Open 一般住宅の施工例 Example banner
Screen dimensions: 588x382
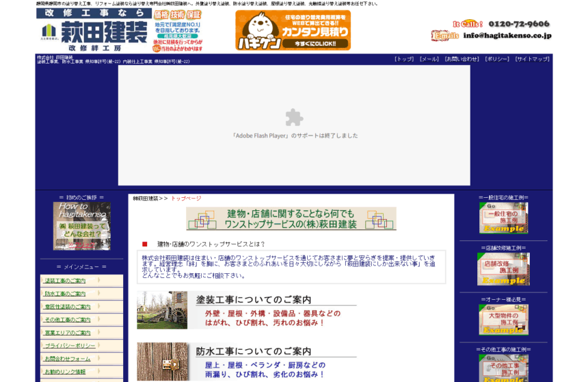(503, 218)
